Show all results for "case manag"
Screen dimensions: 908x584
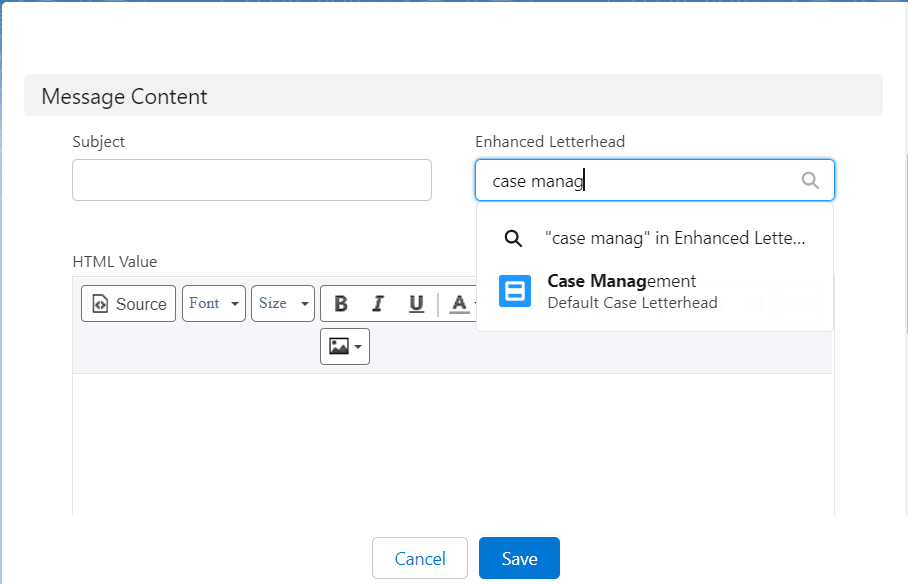click(x=674, y=239)
